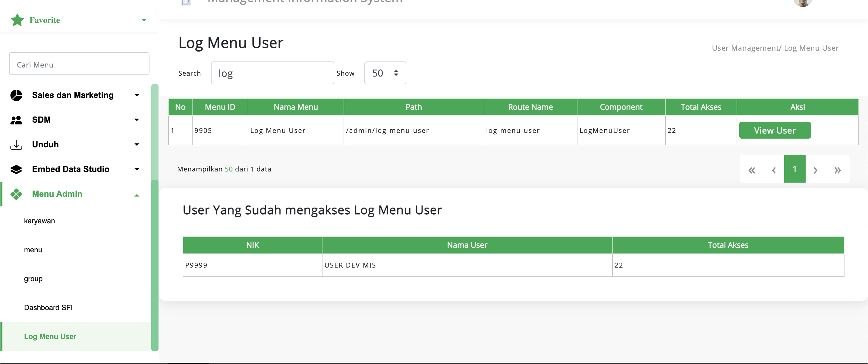Click the Sales dan Marketing pie chart icon
Viewport: 868px width, 364px height.
point(16,96)
